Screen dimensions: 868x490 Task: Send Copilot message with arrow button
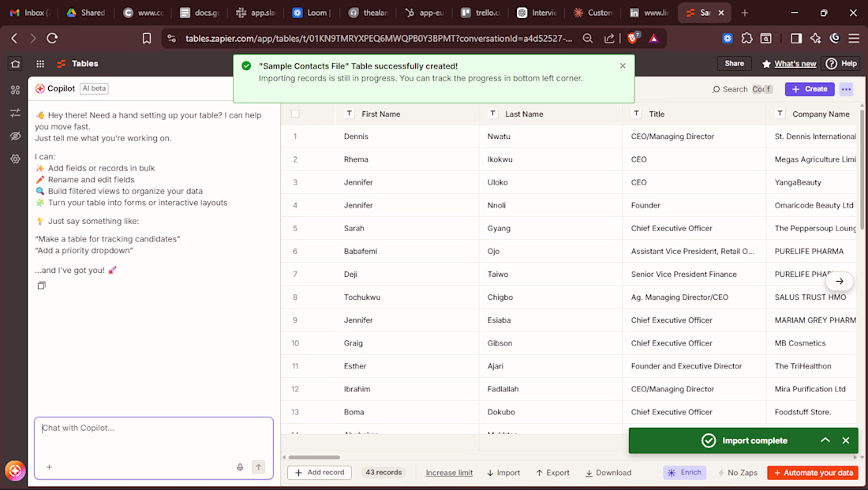point(259,467)
